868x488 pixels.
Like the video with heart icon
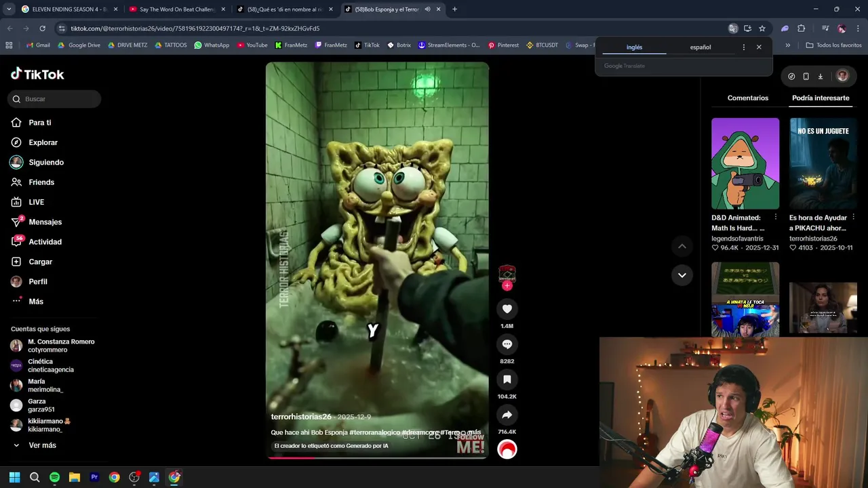(x=507, y=309)
